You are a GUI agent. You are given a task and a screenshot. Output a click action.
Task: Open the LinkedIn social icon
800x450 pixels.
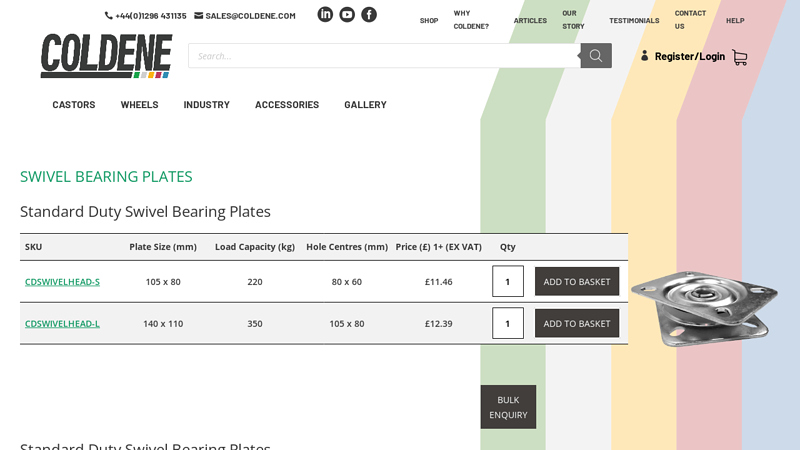(x=325, y=15)
